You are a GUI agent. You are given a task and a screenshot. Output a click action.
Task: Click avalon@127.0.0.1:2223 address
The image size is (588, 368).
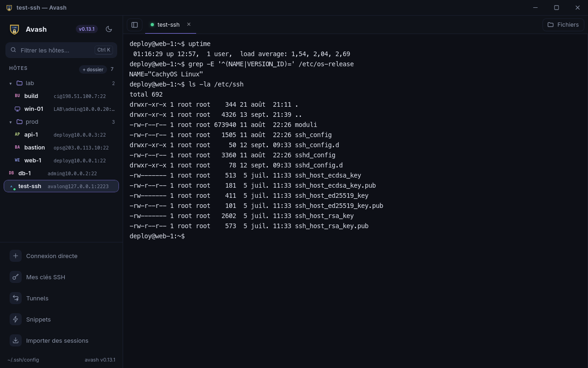click(x=78, y=186)
